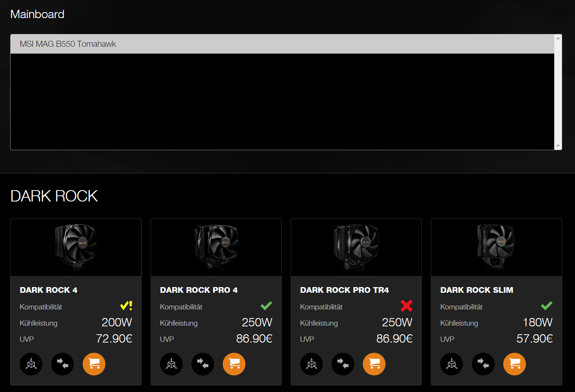
Task: Open the Dark Rock Slim product image
Action: tap(496, 247)
